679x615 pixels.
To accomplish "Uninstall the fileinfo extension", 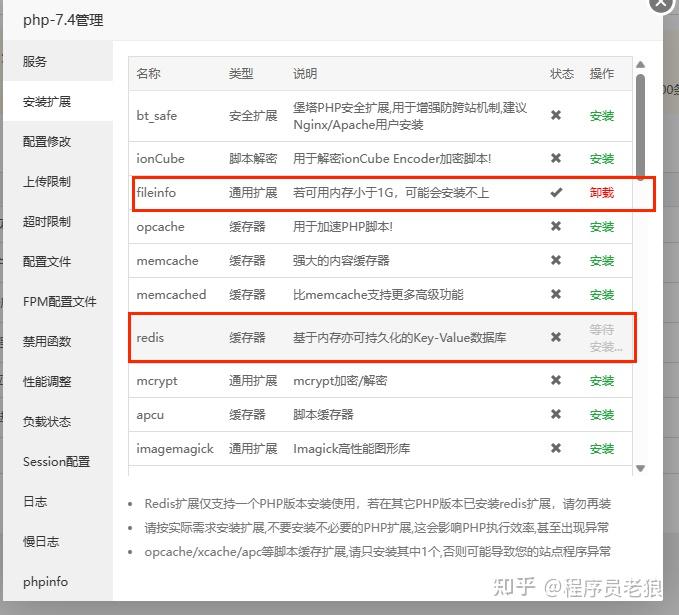I will click(x=601, y=192).
